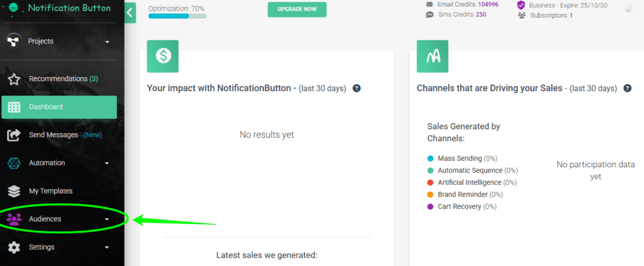This screenshot has width=644, height=266.
Task: Click the Send Messages share icon
Action: (x=14, y=135)
